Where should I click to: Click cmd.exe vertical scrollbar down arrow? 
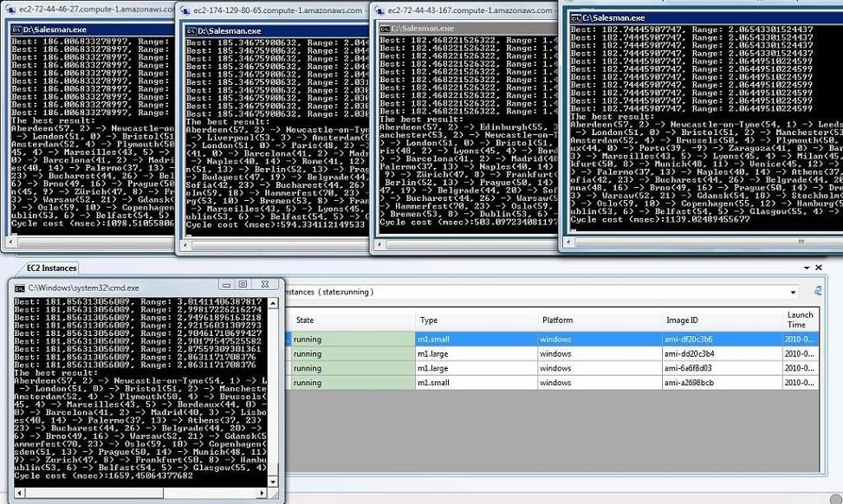pyautogui.click(x=273, y=482)
